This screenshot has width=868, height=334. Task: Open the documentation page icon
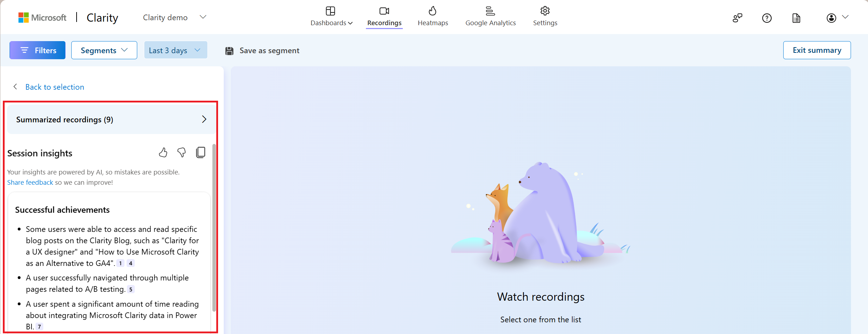(796, 18)
